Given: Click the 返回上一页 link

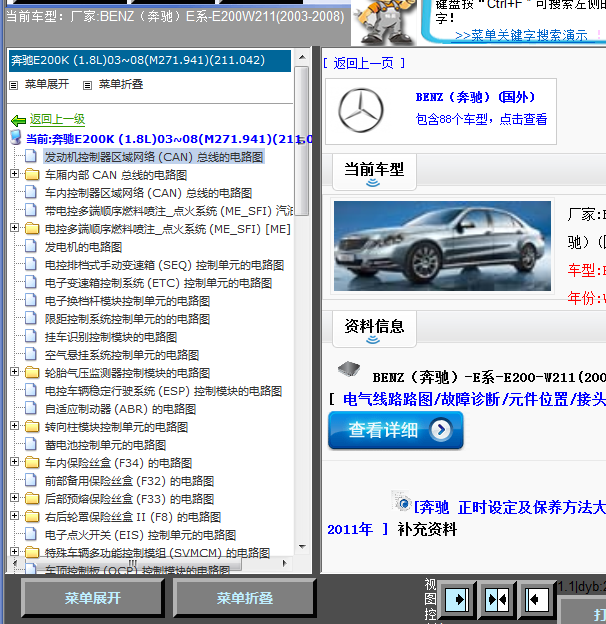Looking at the screenshot, I should pos(364,63).
